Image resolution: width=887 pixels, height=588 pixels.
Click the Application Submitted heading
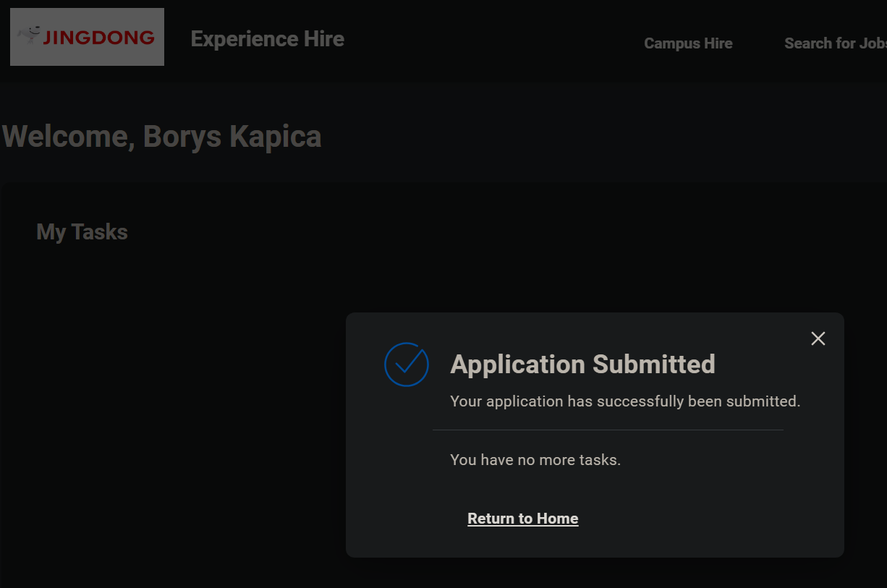tap(582, 365)
